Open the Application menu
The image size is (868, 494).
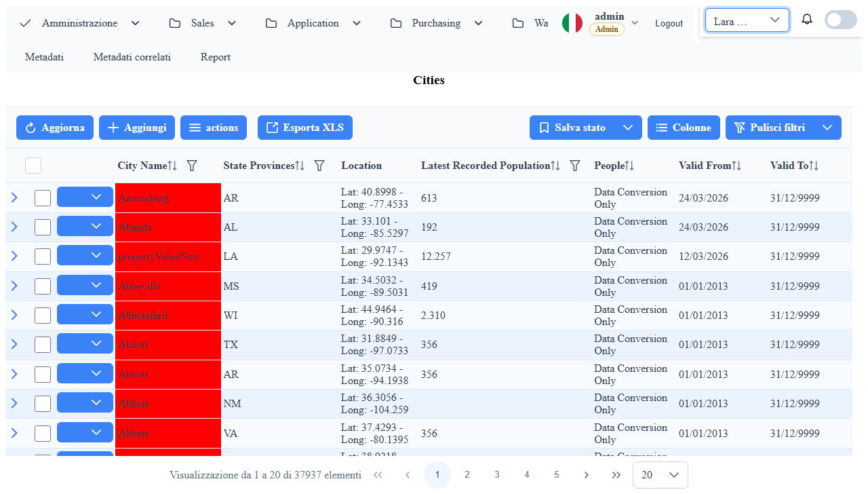[x=313, y=23]
